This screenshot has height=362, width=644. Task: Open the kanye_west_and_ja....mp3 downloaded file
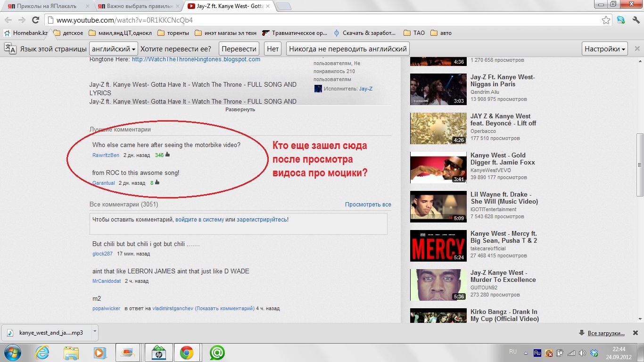(47, 332)
